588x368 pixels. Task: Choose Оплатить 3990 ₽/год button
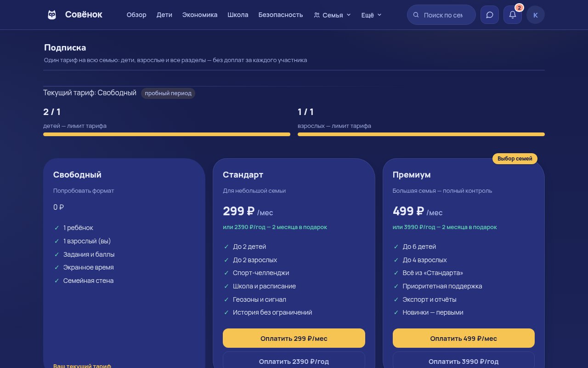tap(464, 361)
